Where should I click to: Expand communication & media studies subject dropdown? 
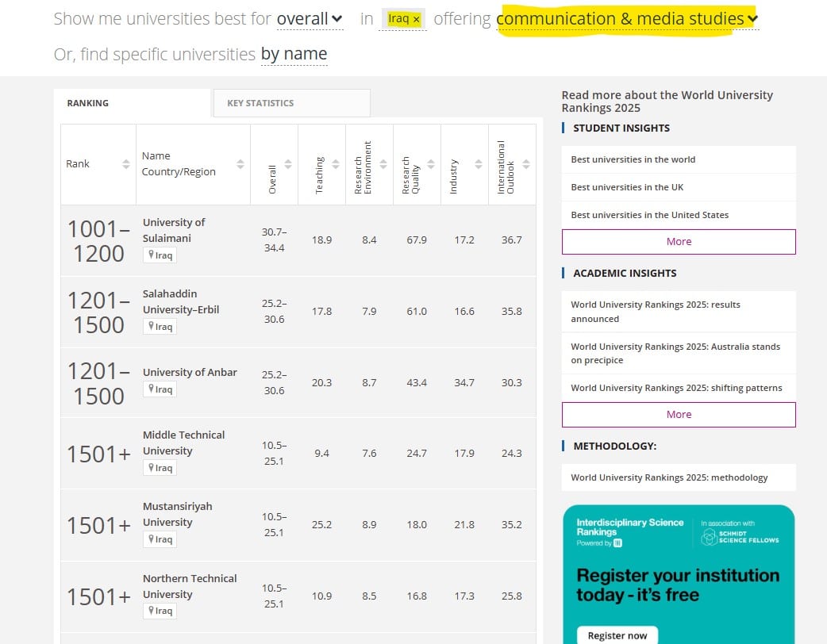pos(627,19)
